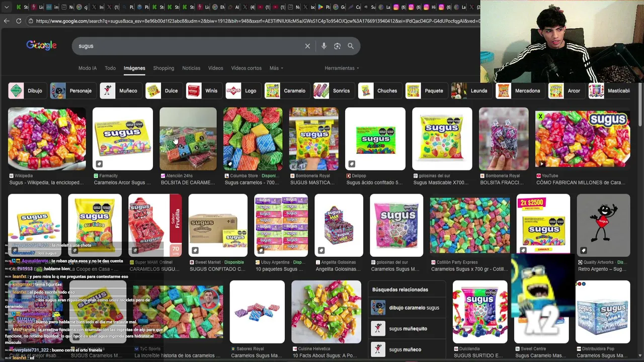Open the Sweet Market Sugus box image
This screenshot has width=644, height=362.
tap(218, 225)
